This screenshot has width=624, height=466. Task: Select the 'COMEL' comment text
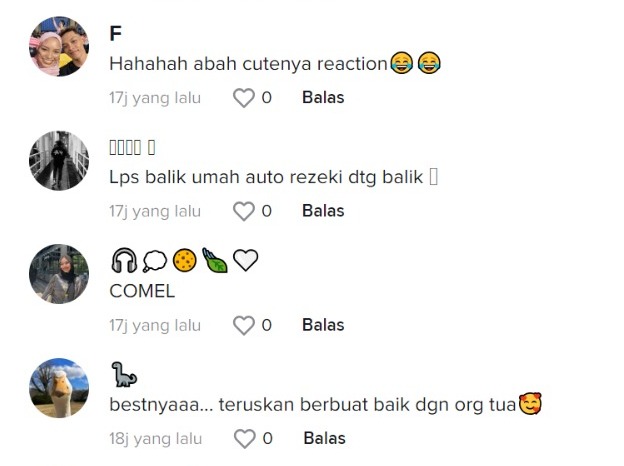(142, 291)
